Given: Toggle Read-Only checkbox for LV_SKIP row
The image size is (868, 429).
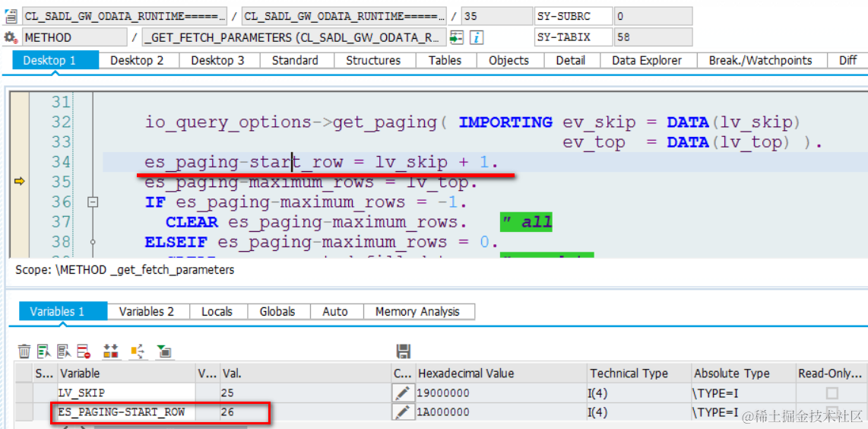Looking at the screenshot, I should pyautogui.click(x=832, y=393).
